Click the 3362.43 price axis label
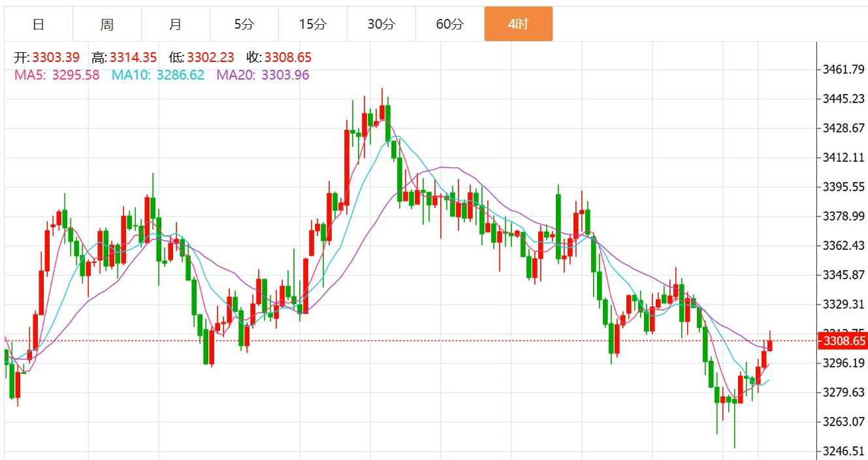 (844, 245)
